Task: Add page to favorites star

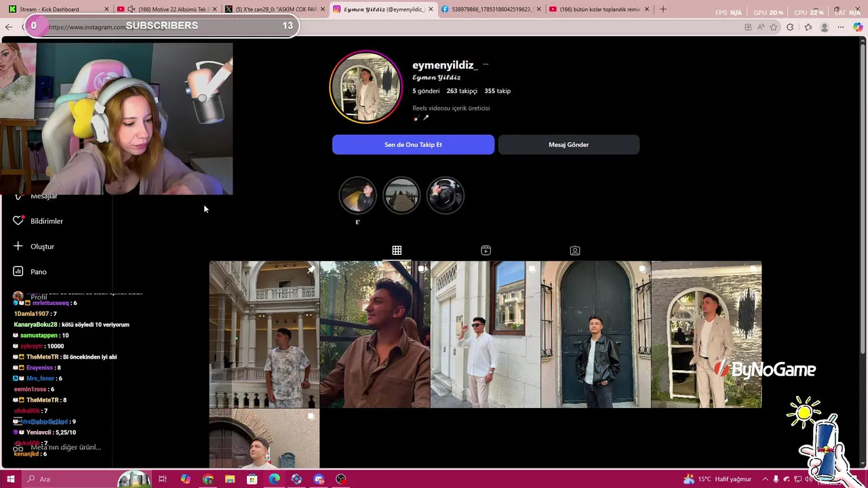Action: click(x=774, y=27)
